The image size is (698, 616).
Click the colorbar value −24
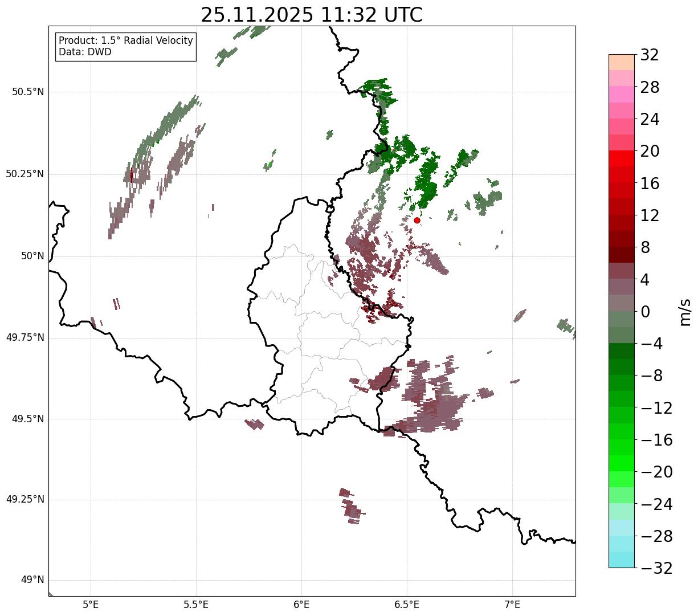(x=656, y=504)
